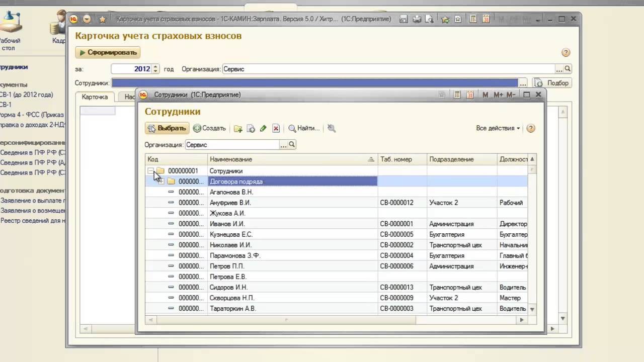Click the ellipsis selector of the Сотрудники field

tap(523, 83)
